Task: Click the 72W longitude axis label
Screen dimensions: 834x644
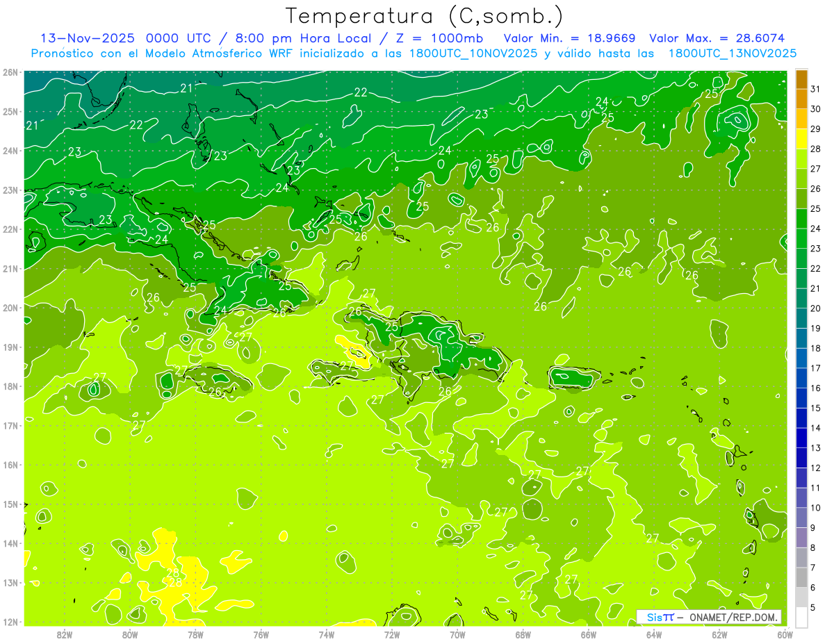Action: click(x=392, y=634)
